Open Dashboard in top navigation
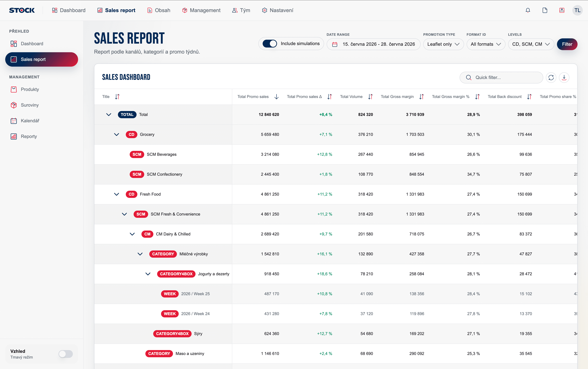 tap(69, 10)
